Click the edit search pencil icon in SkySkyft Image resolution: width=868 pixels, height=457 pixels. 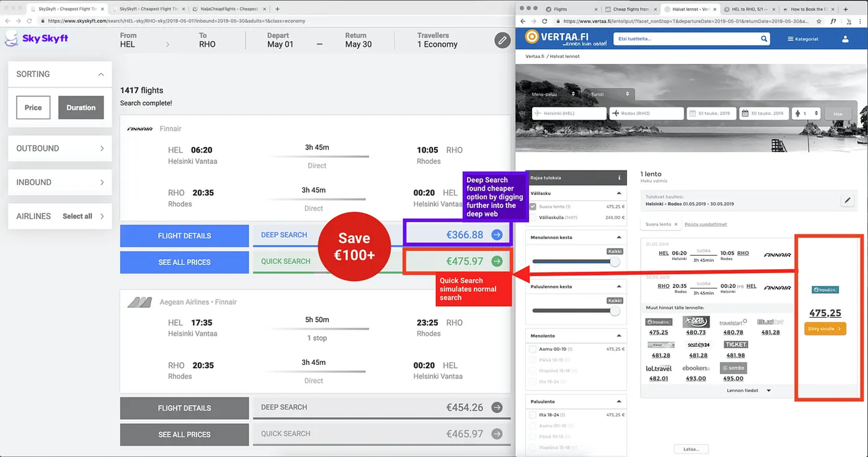tap(502, 40)
